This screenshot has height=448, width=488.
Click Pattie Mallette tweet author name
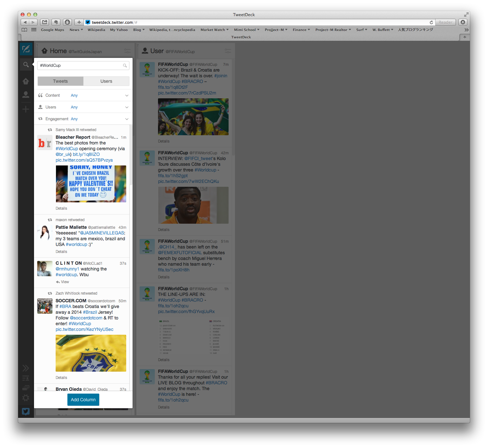coord(71,227)
